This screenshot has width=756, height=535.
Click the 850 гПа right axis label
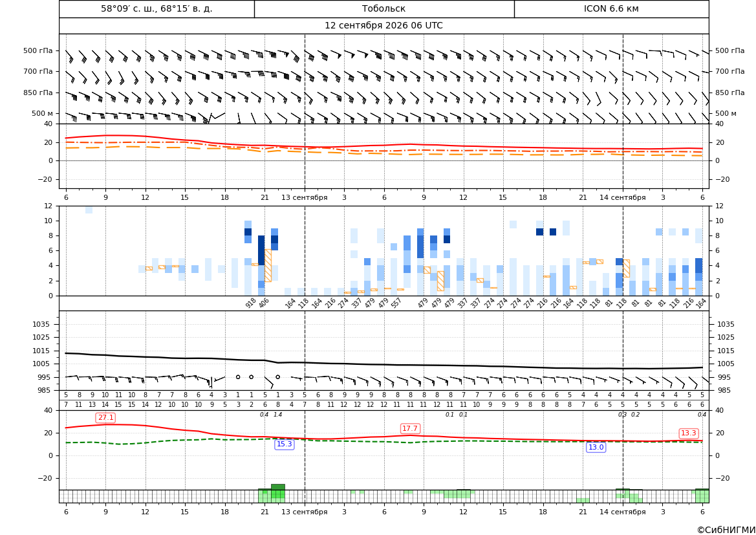coord(730,93)
